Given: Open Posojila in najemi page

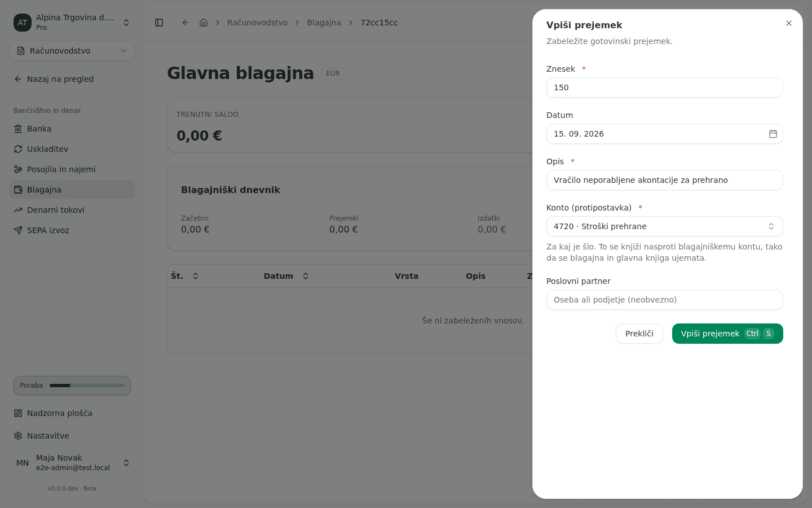Looking at the screenshot, I should (72, 169).
